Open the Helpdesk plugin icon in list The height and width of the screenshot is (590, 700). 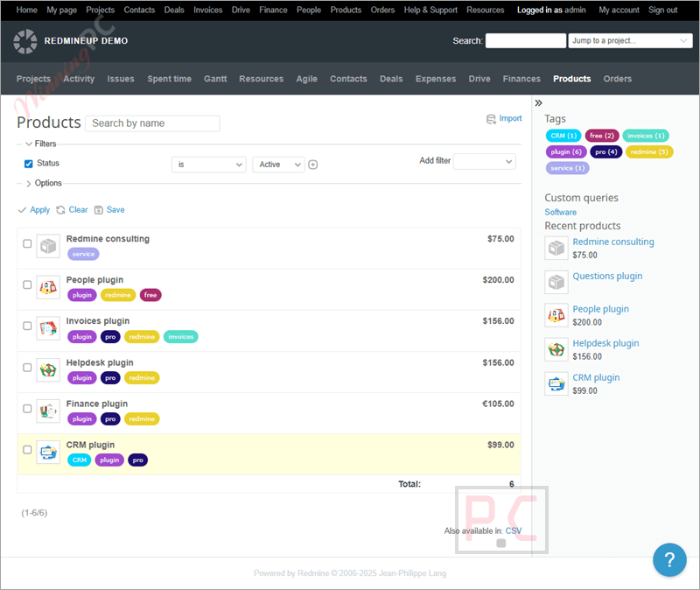point(48,369)
